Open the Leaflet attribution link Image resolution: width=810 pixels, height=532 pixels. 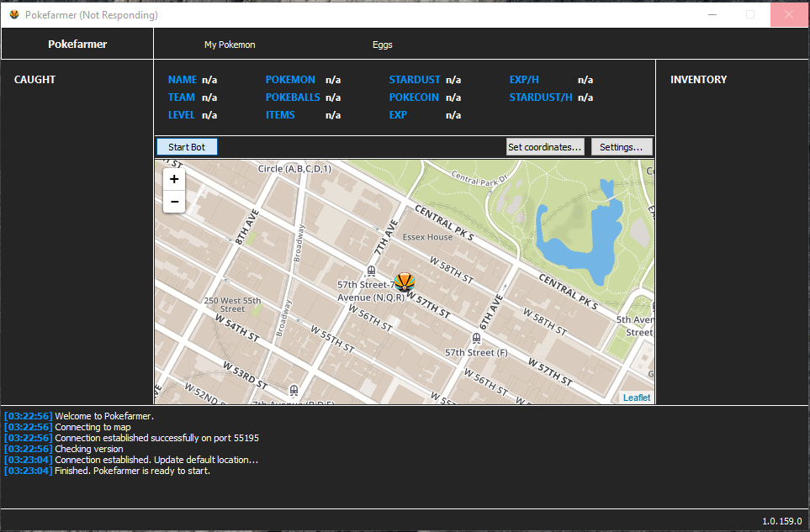pyautogui.click(x=637, y=398)
